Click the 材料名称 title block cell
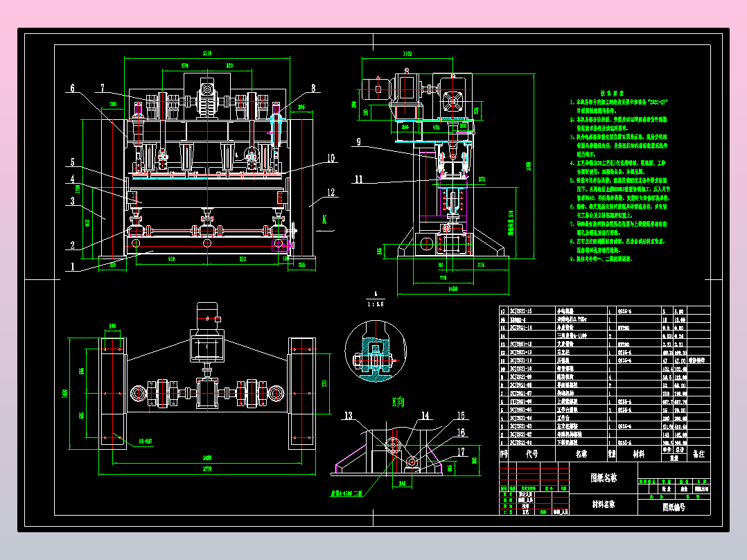 point(604,505)
